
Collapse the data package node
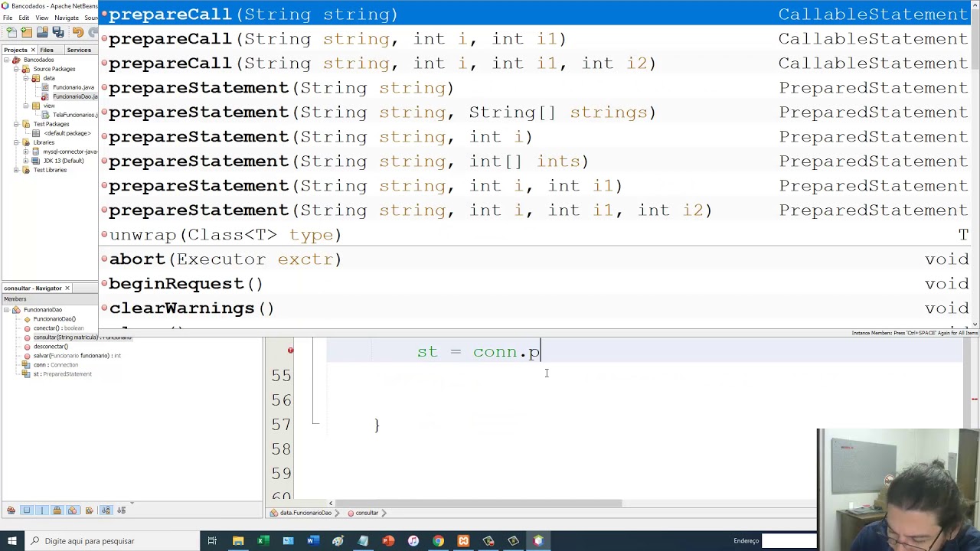(x=25, y=78)
